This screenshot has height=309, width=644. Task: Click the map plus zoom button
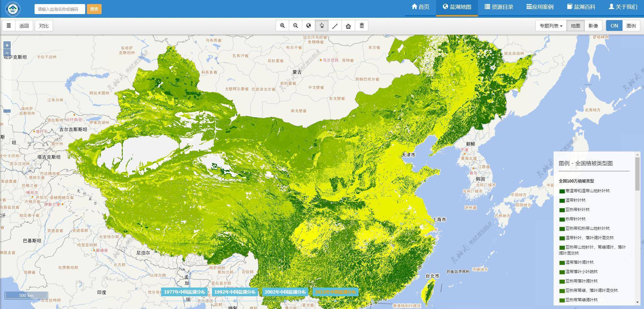7,45
